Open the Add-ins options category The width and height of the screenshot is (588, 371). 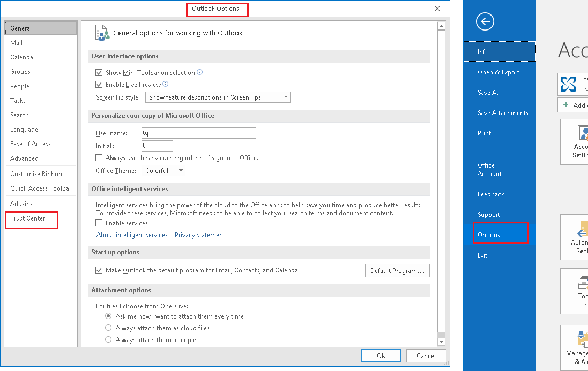click(41, 203)
